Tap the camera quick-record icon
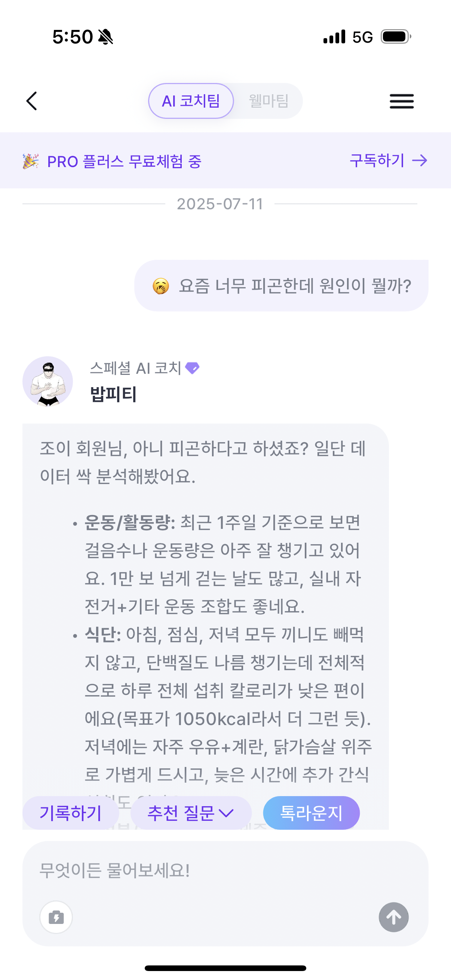This screenshot has height=980, width=451. pyautogui.click(x=56, y=917)
